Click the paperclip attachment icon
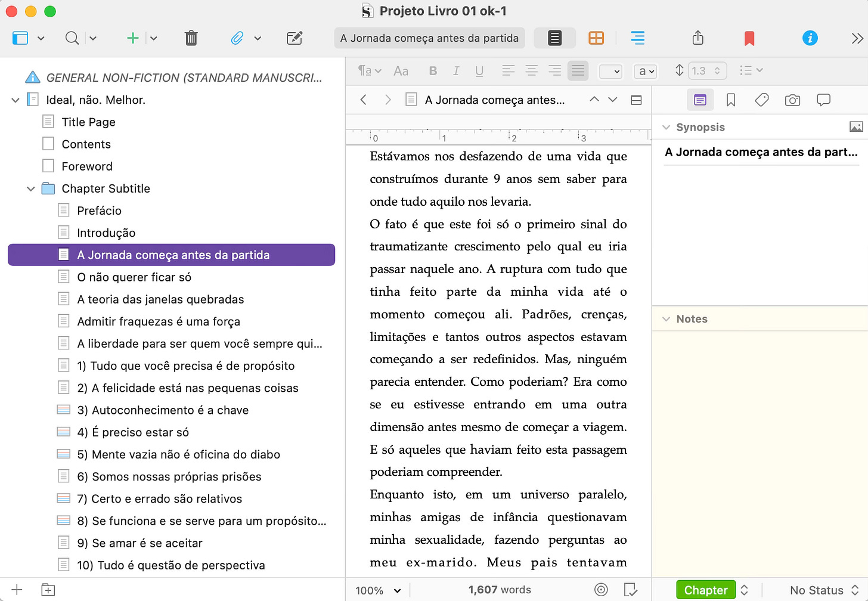 237,38
